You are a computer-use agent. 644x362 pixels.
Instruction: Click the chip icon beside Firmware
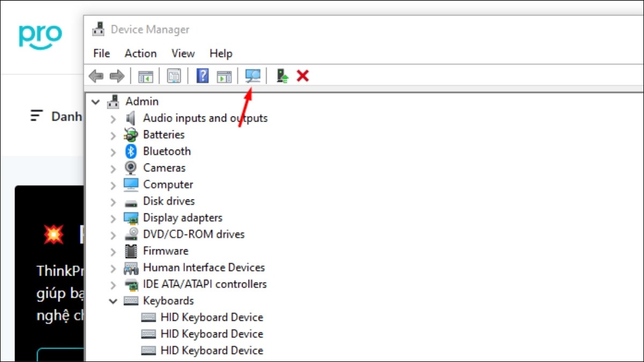point(130,251)
